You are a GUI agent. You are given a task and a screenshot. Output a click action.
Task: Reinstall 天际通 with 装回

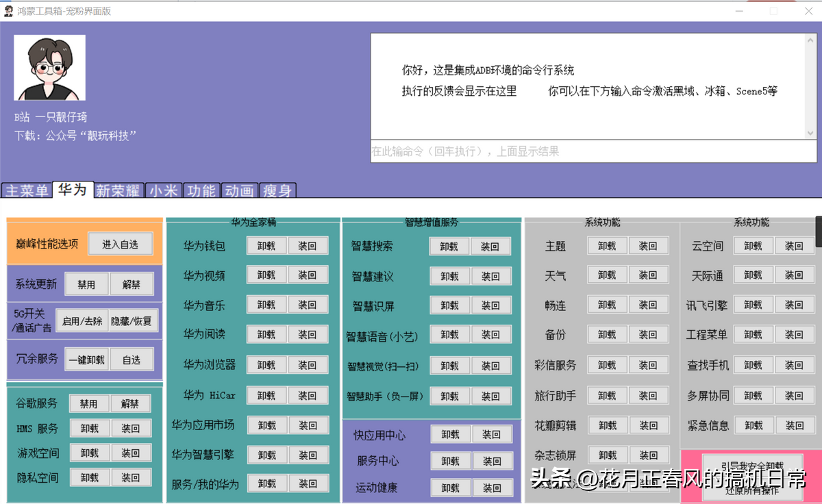[x=794, y=275]
